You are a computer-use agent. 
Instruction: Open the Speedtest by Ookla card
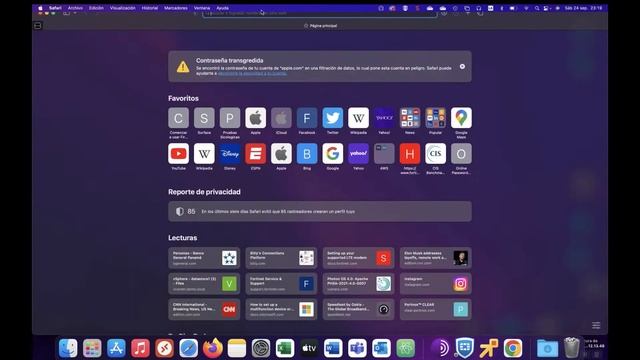point(358,309)
